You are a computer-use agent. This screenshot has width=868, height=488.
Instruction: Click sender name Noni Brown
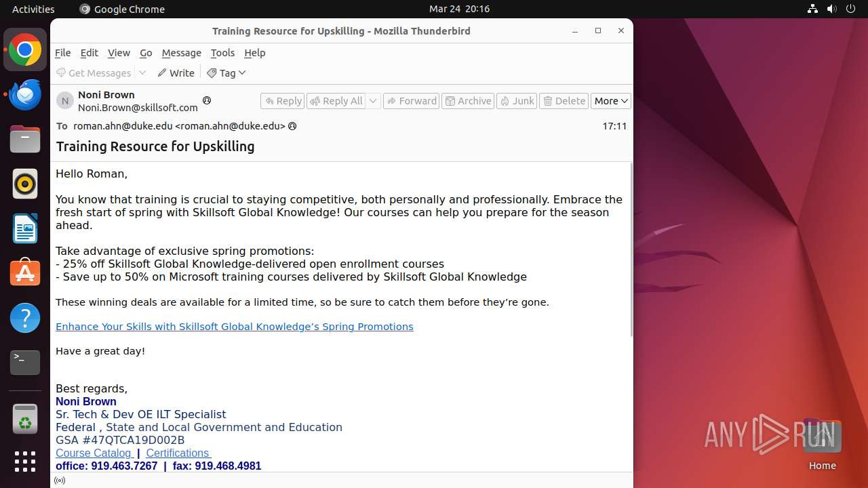click(x=106, y=95)
